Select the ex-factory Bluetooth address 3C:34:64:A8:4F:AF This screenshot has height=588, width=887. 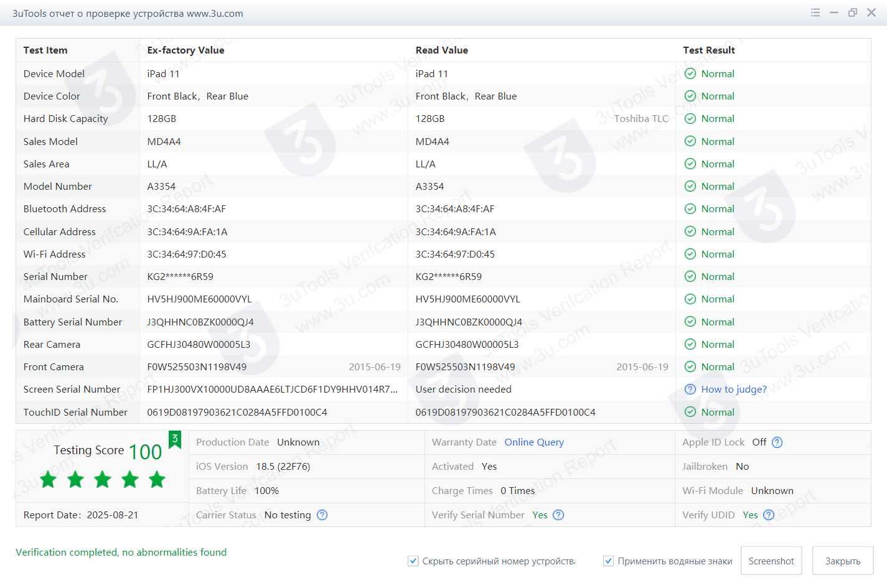click(186, 208)
